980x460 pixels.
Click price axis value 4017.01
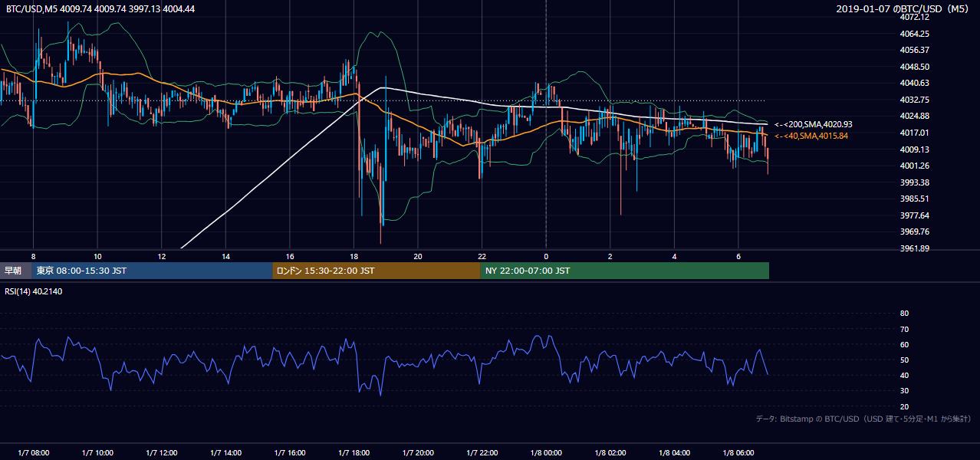coord(914,133)
